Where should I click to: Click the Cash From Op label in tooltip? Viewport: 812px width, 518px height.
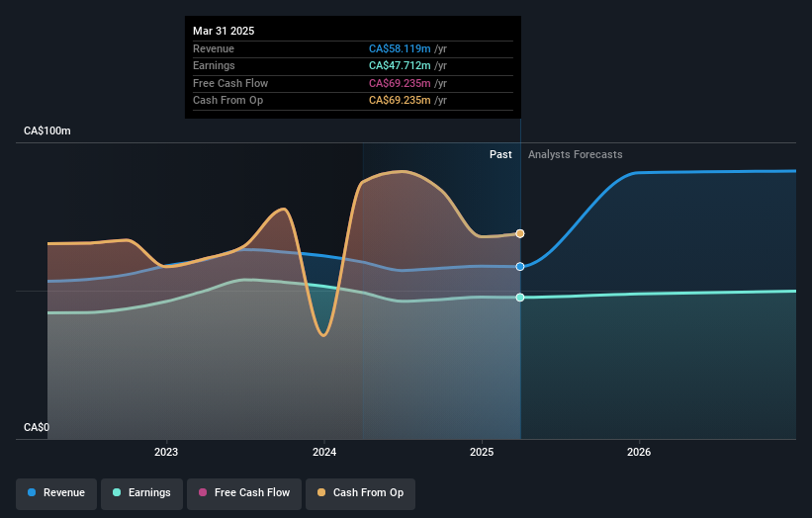pos(227,101)
